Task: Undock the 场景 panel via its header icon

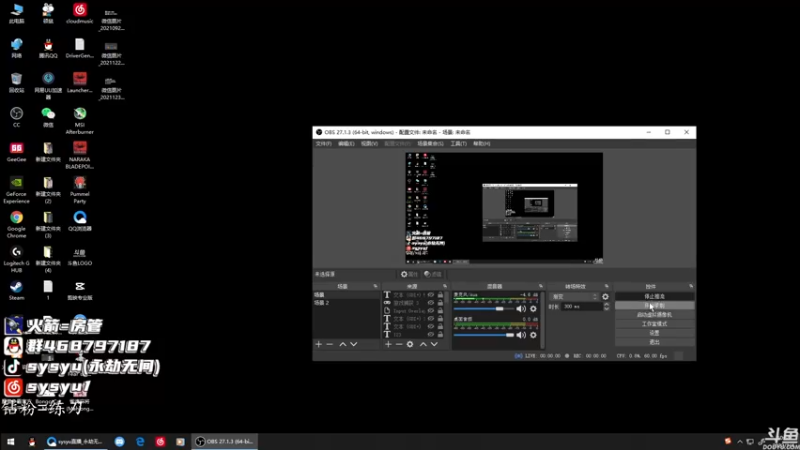Action: [x=376, y=286]
